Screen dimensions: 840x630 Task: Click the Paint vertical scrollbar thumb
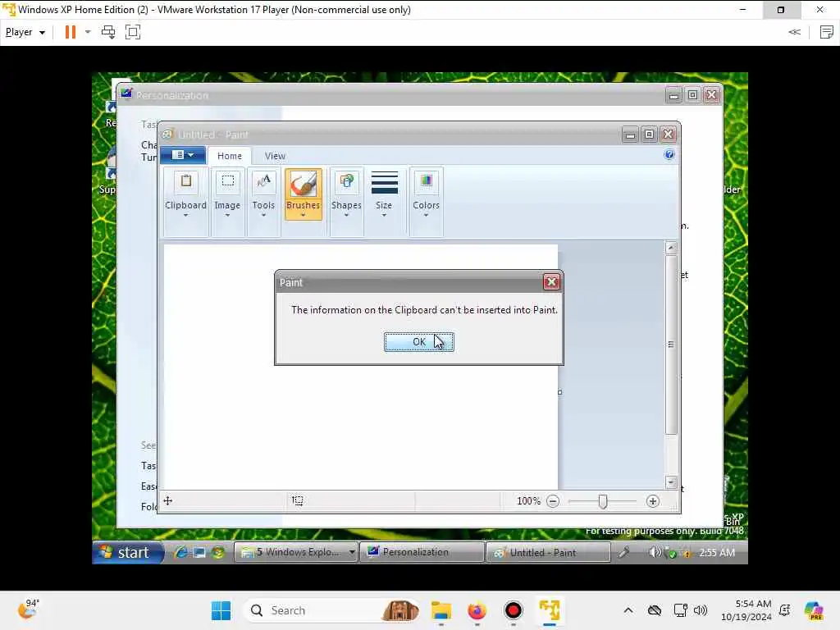[x=671, y=345]
